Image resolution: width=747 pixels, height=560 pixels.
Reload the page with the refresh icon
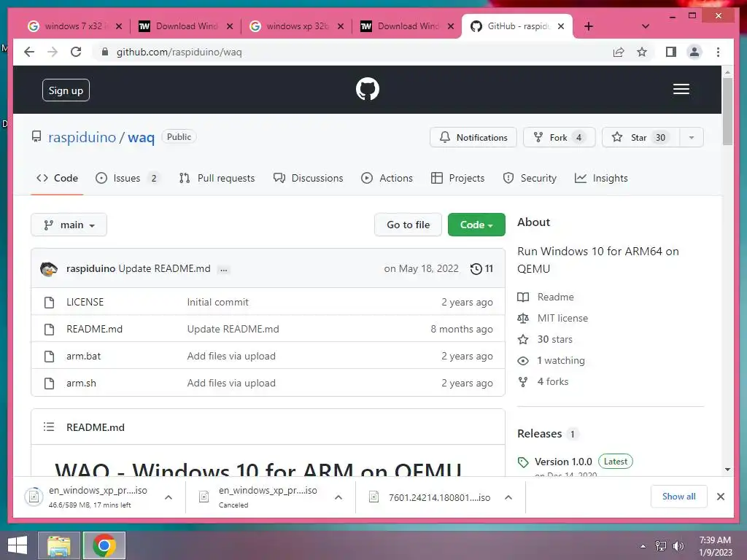(76, 52)
